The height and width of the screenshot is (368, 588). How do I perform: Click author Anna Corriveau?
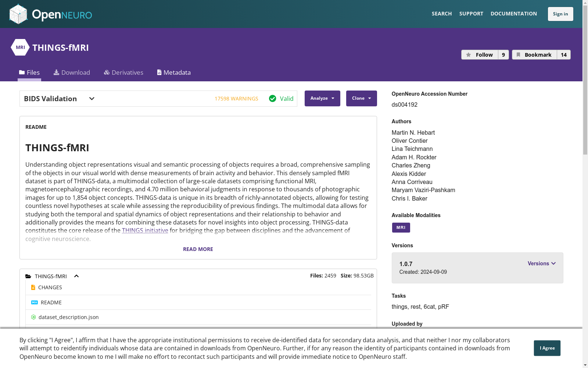tap(412, 182)
